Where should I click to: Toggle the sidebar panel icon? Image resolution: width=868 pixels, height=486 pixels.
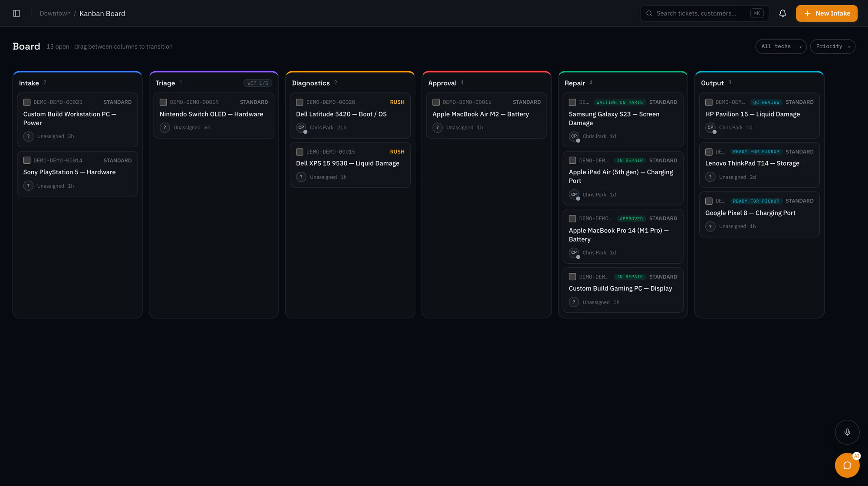(16, 13)
